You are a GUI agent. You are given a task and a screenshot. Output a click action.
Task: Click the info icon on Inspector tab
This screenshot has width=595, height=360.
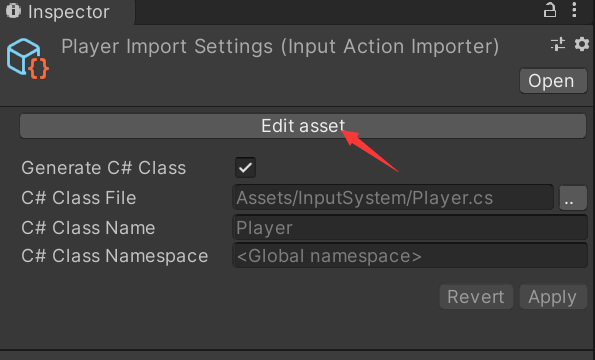(x=13, y=11)
